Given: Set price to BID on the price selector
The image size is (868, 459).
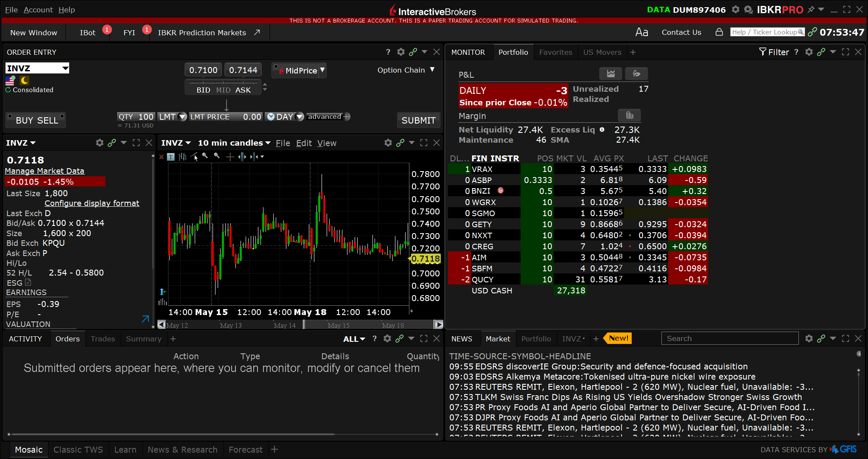Looking at the screenshot, I should (203, 90).
